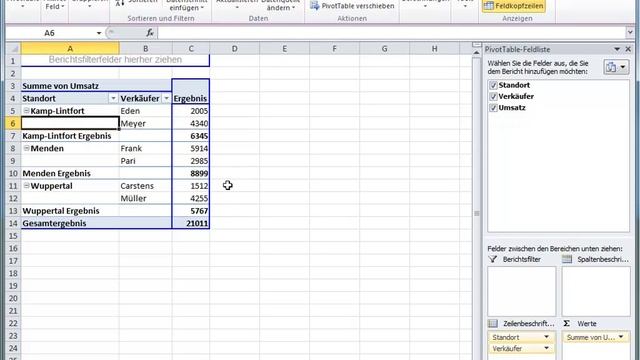Select column A header
Viewport: 640px width, 360px height.
[70, 49]
